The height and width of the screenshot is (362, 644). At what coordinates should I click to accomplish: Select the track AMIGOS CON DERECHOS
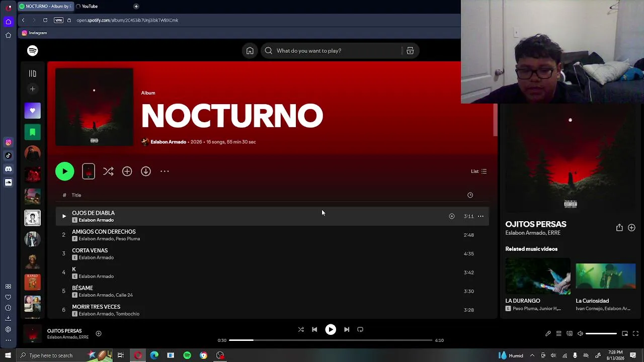272,235
